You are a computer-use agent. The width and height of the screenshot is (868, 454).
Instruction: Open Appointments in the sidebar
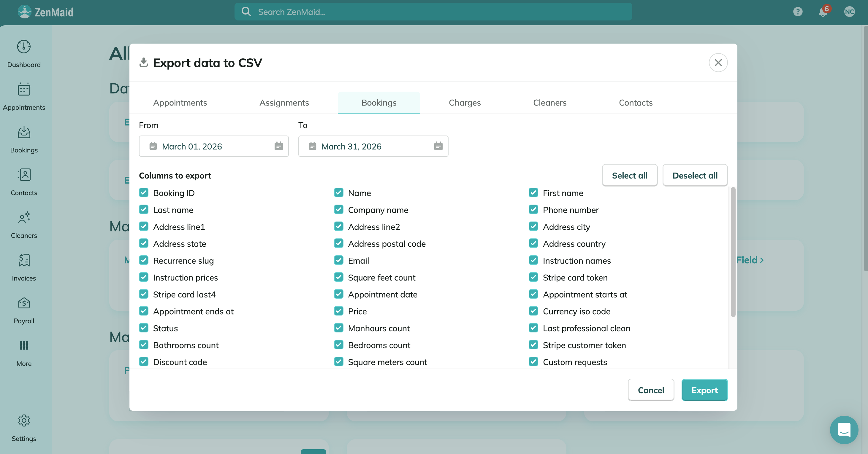pyautogui.click(x=23, y=97)
